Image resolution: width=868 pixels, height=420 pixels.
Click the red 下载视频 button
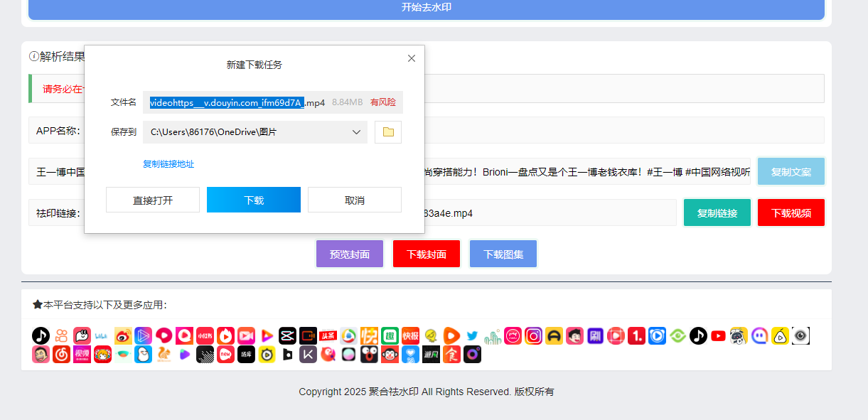coord(791,212)
